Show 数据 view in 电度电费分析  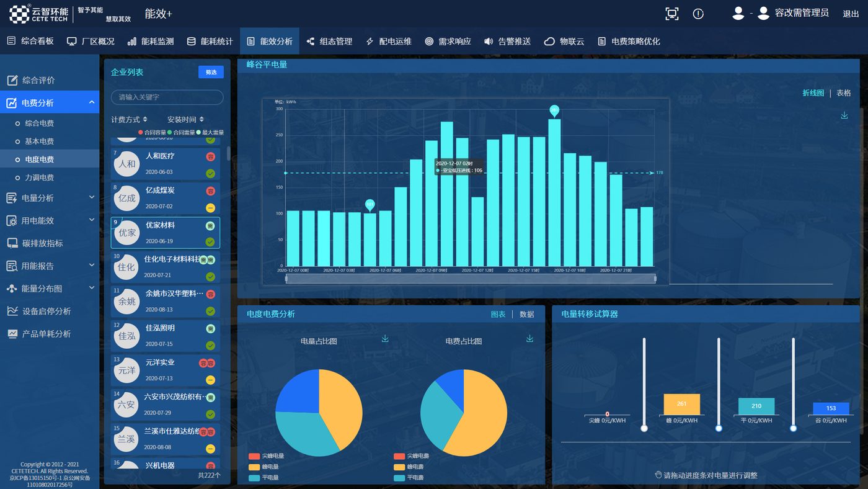[526, 315]
